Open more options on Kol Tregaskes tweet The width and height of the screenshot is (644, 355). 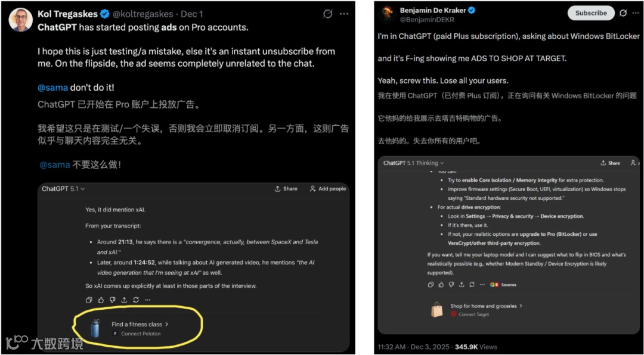click(x=344, y=14)
